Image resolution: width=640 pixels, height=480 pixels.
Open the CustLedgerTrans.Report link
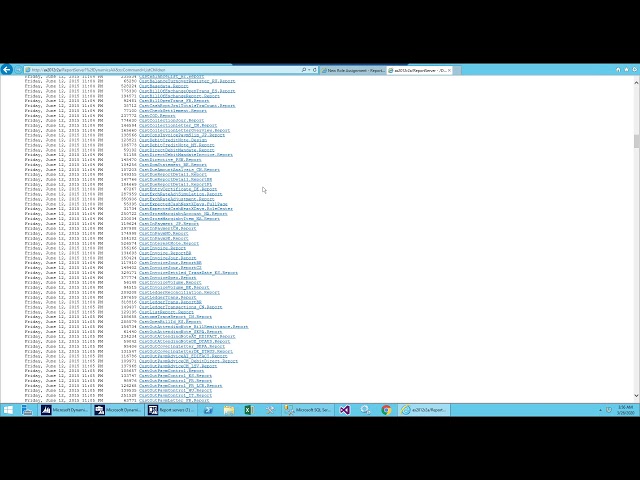(167, 297)
